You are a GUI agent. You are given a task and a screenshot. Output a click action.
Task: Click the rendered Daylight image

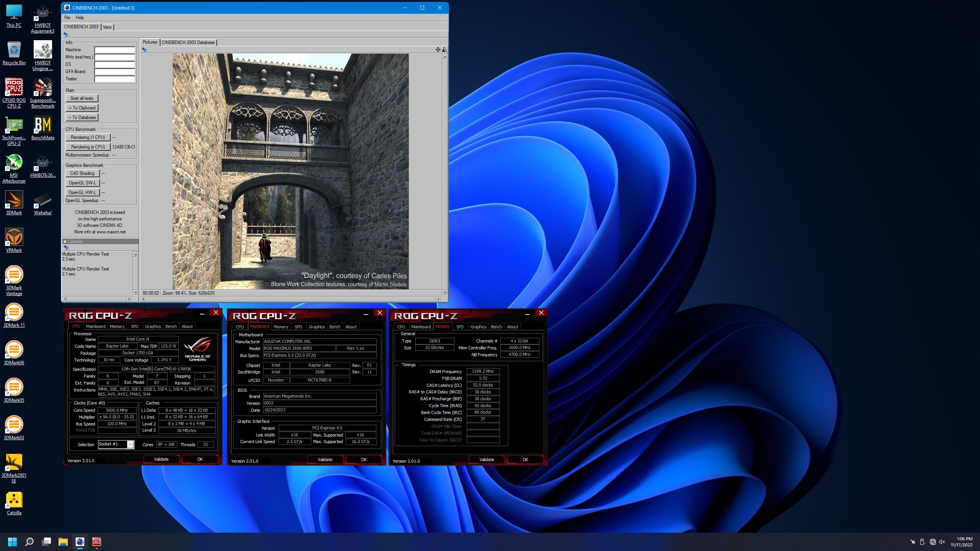click(x=291, y=171)
